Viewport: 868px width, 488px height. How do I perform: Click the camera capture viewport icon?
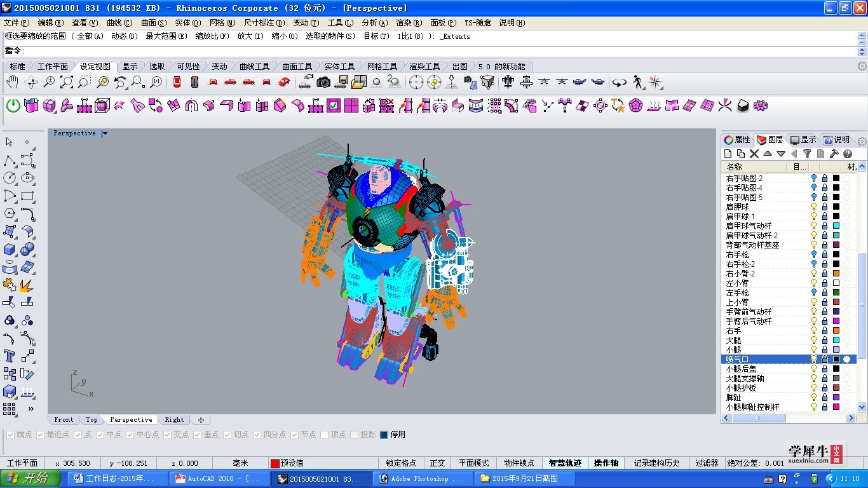tap(324, 82)
